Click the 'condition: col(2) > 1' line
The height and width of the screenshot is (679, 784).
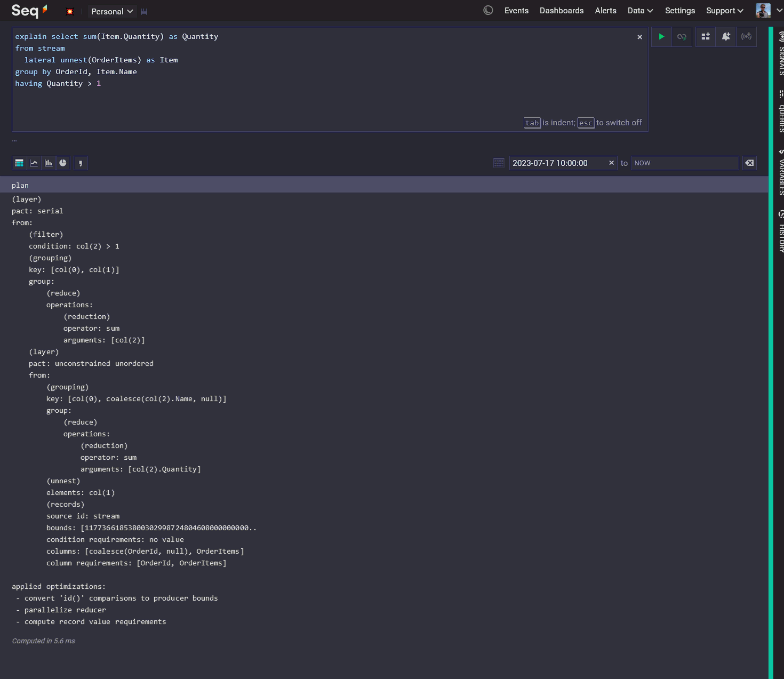tap(74, 246)
